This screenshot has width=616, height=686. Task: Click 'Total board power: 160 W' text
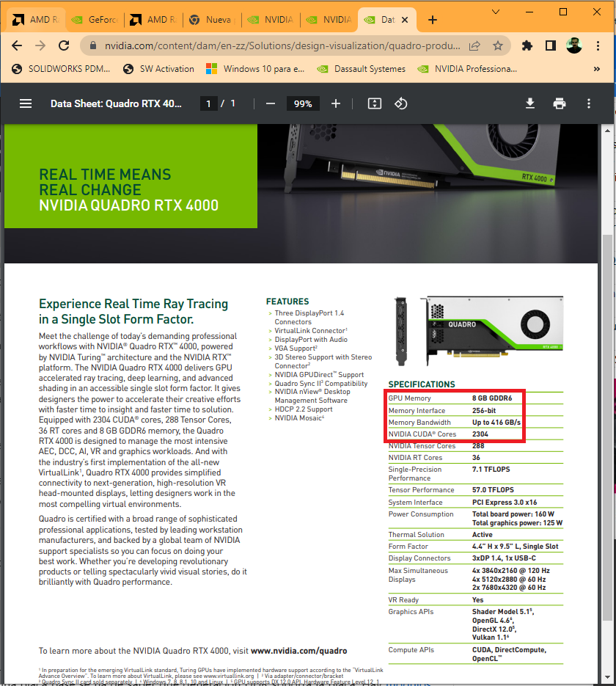tap(513, 514)
